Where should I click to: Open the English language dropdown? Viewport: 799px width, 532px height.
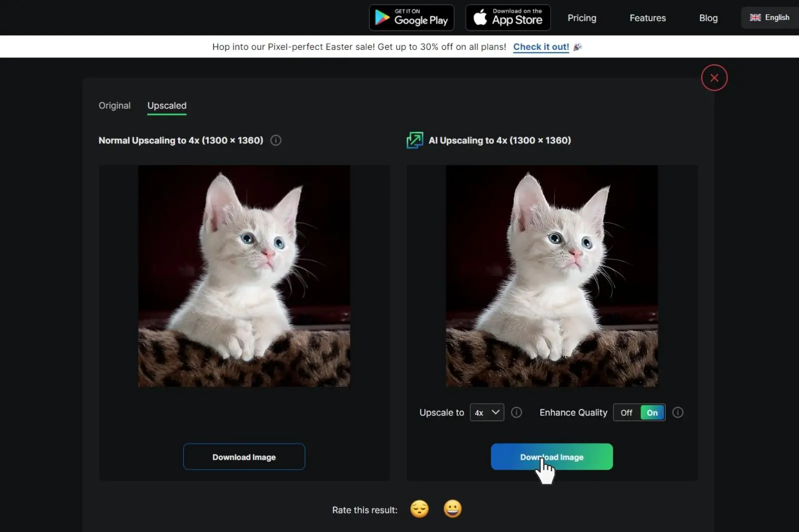pos(770,17)
